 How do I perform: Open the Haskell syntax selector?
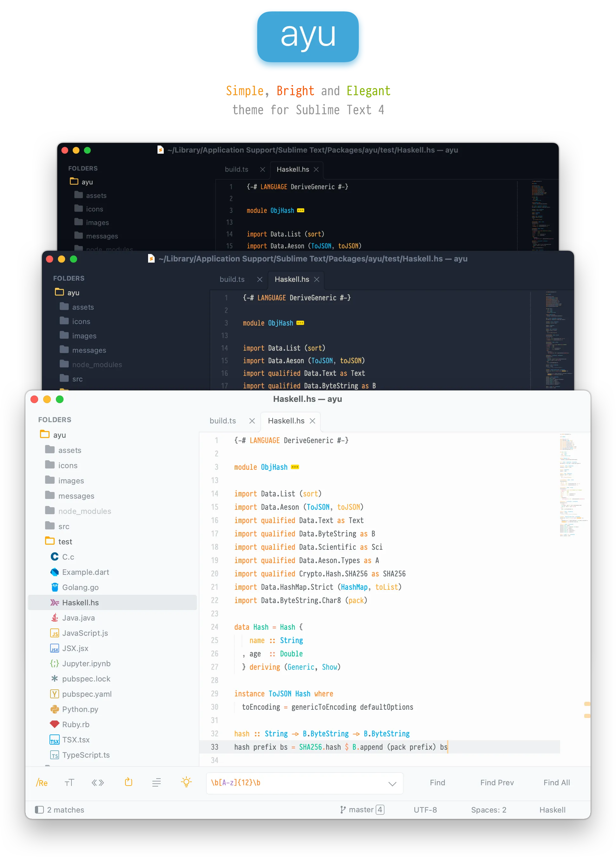[552, 810]
